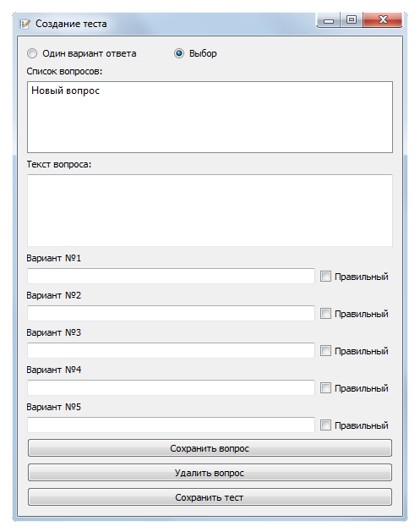Image resolution: width=420 pixels, height=532 pixels.
Task: Maximize the Создание теста window
Action: [352, 20]
